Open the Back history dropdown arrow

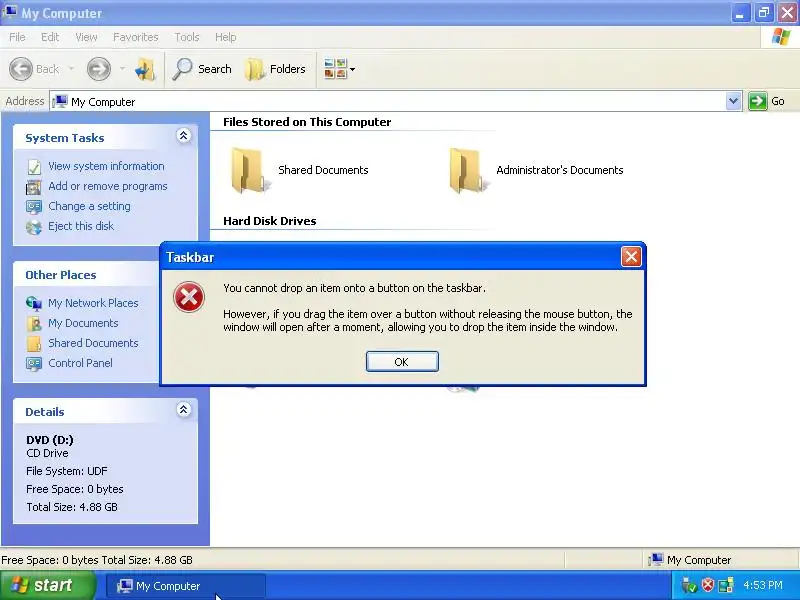pyautogui.click(x=71, y=69)
